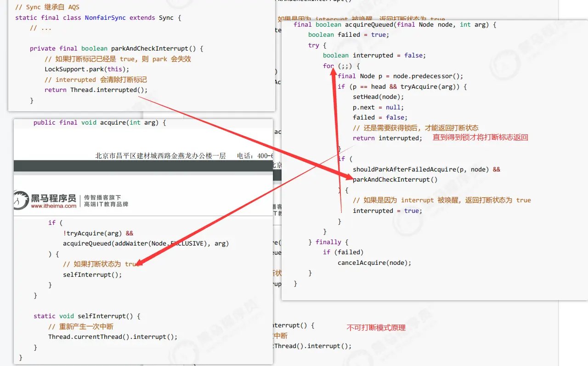
Task: Click 'shouldParkAfterFailedAcquire(p, node) &&' line
Action: point(427,169)
